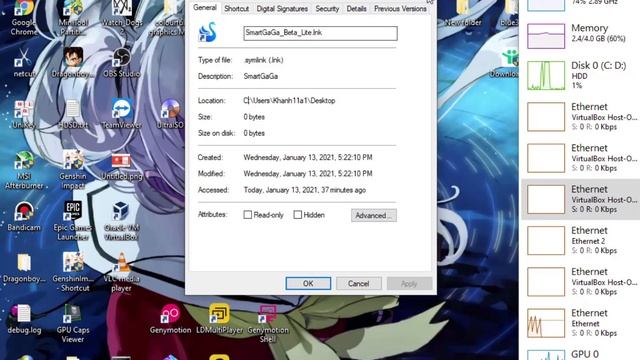Select the LDMultiPlayer desktop icon
Screen dimensions: 640x360
point(219,319)
